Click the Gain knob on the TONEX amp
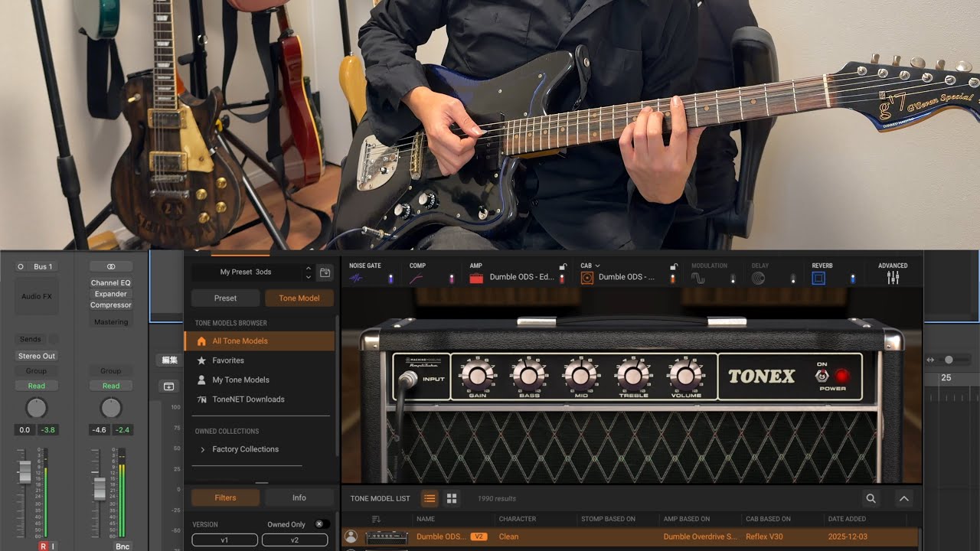 coord(478,375)
